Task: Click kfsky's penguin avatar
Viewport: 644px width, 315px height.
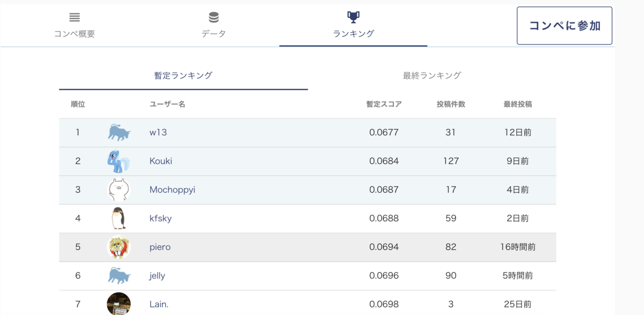Action: [119, 218]
